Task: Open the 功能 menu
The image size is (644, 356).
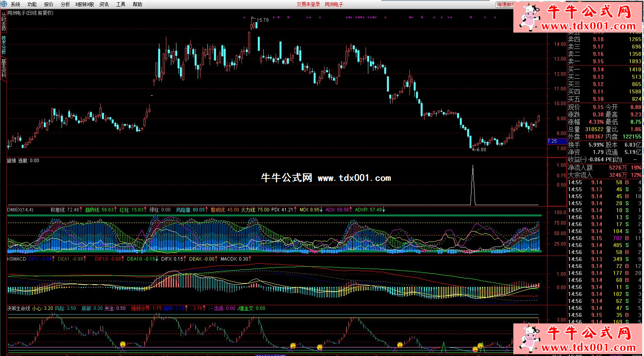Action: (32, 4)
